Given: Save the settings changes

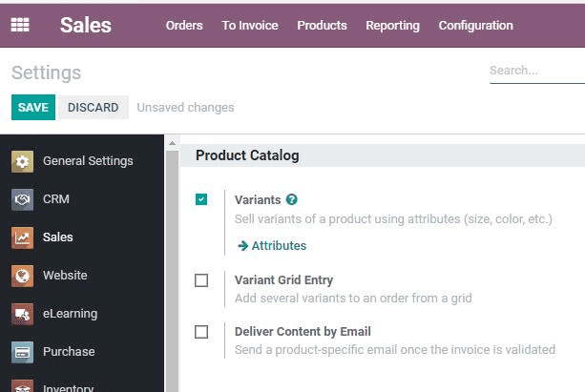Looking at the screenshot, I should (33, 108).
